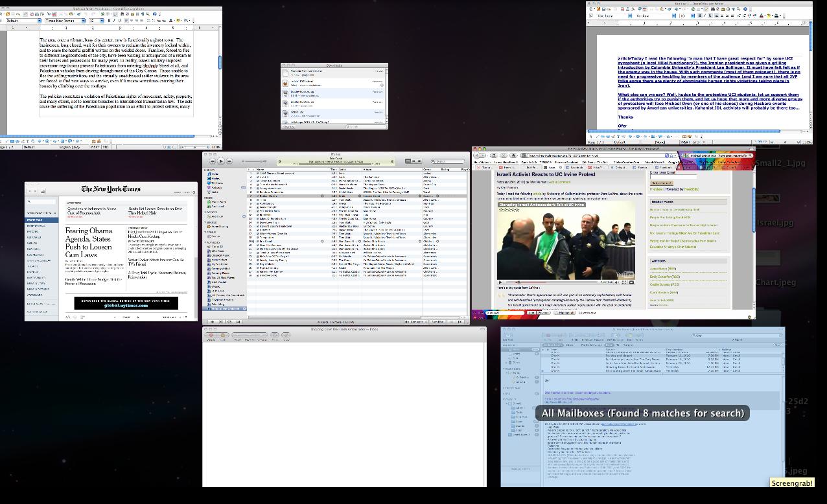Uncheck track 7 checkbox in iTunes
This screenshot has width=827, height=504.
tap(257, 196)
